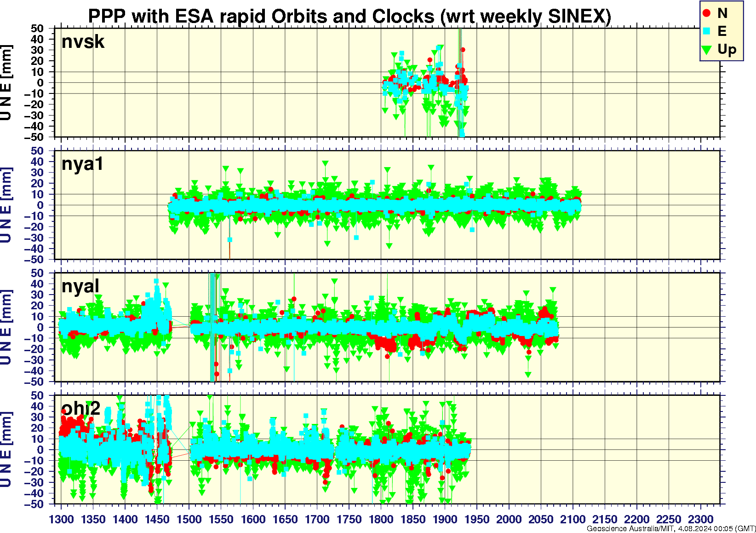This screenshot has height=533, width=756.
Task: Click x-axis tick label 1500
Action: (189, 519)
